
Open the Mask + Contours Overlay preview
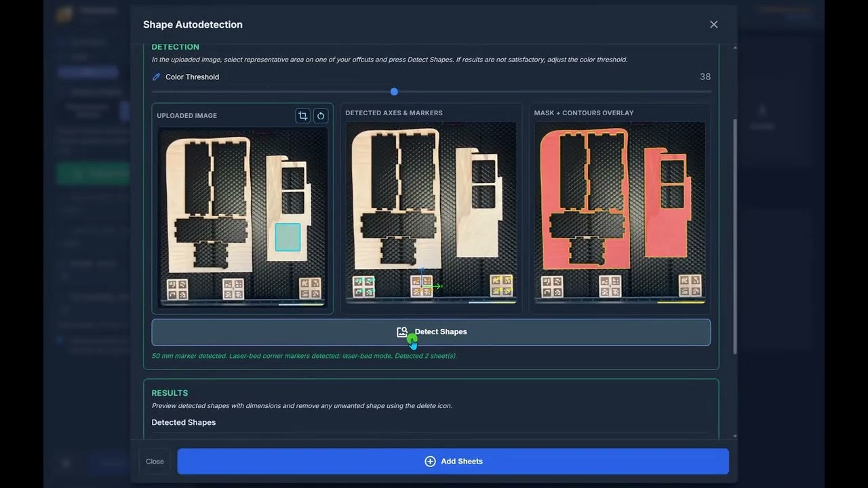coord(620,213)
